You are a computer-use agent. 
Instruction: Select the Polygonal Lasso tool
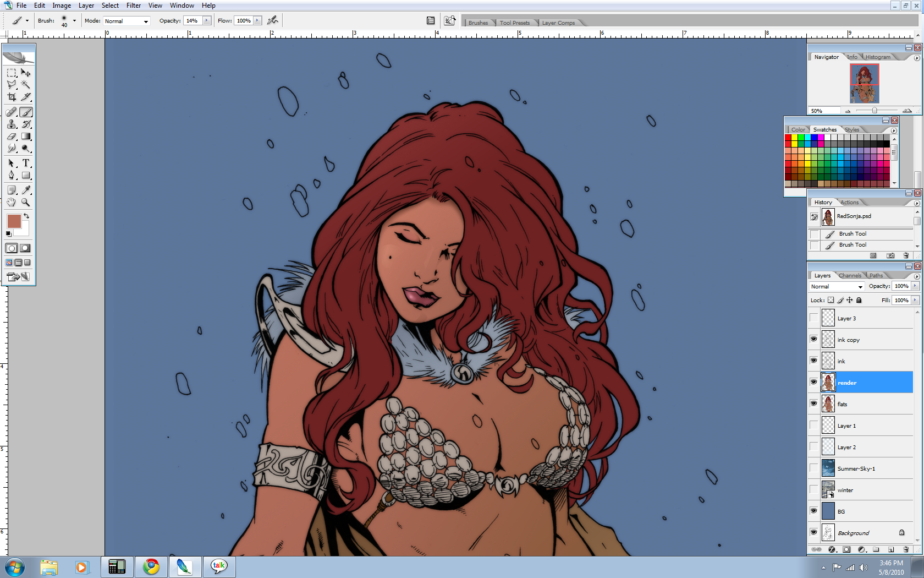click(x=12, y=85)
